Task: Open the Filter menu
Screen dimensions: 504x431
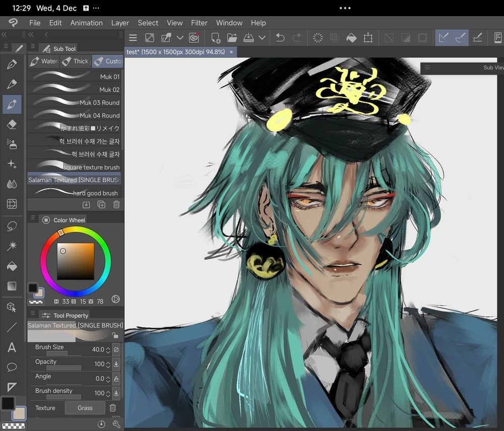Action: point(199,23)
